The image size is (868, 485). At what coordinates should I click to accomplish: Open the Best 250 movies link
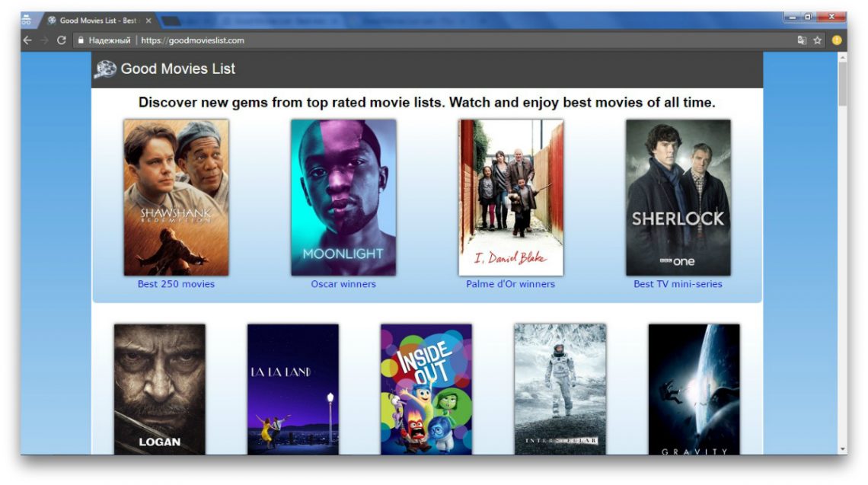coord(176,284)
